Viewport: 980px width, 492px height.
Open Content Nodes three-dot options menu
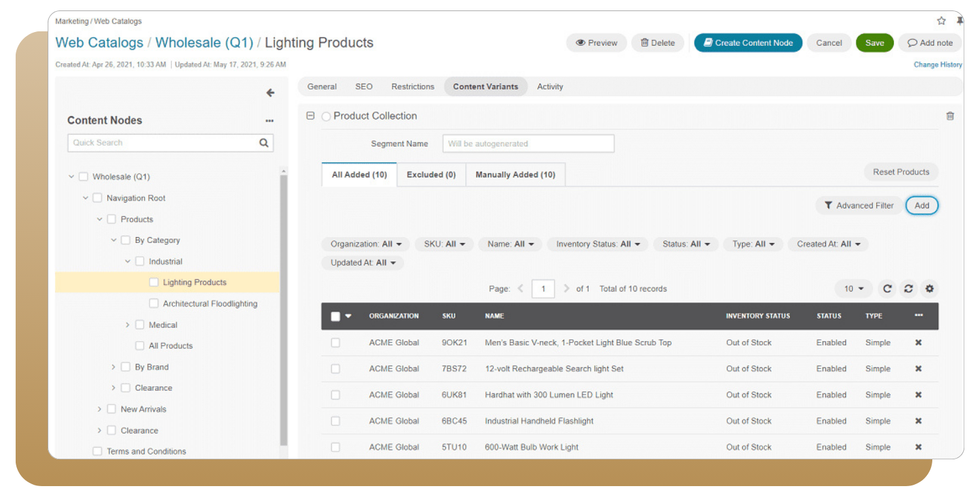pos(269,121)
